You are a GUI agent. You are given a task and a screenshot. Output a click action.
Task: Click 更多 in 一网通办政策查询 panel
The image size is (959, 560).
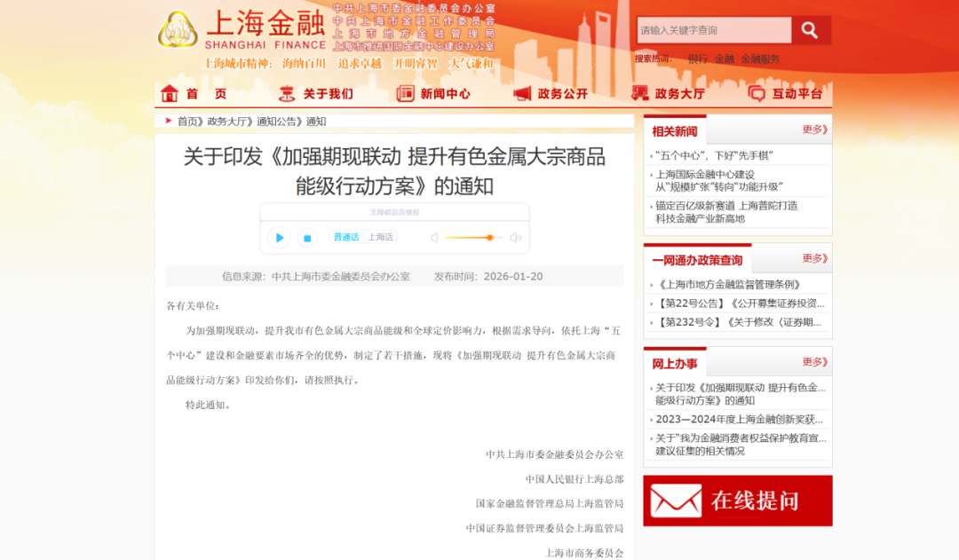(x=814, y=258)
